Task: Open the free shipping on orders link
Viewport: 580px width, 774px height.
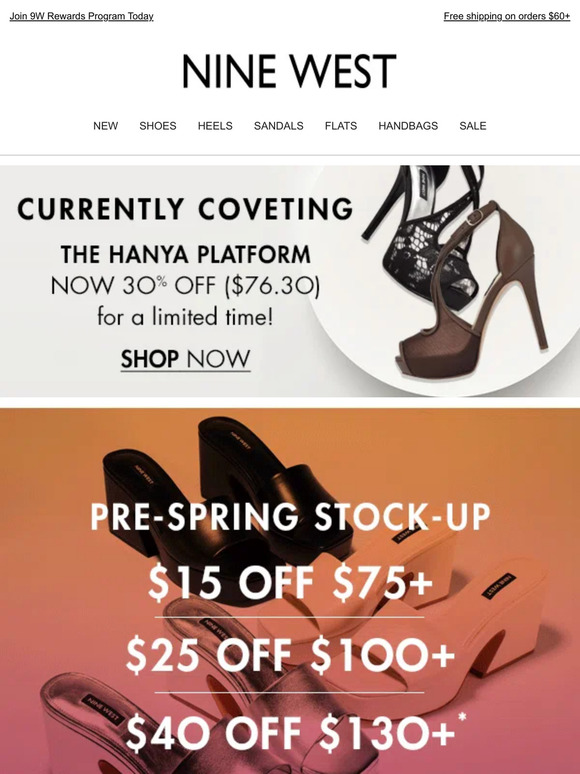Action: (x=507, y=16)
